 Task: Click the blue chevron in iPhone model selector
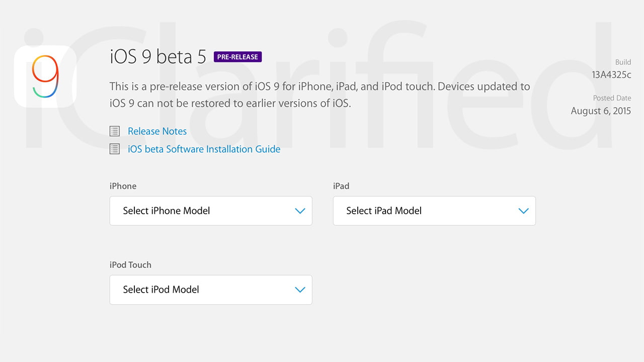coord(300,211)
